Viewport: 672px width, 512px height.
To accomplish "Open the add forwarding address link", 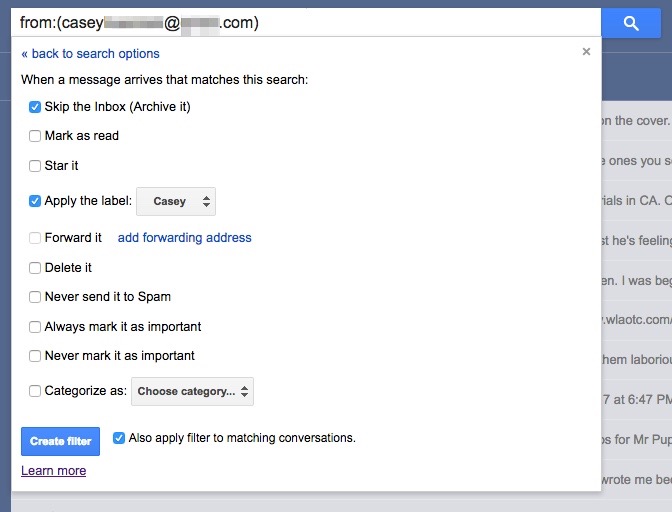I will tap(184, 238).
